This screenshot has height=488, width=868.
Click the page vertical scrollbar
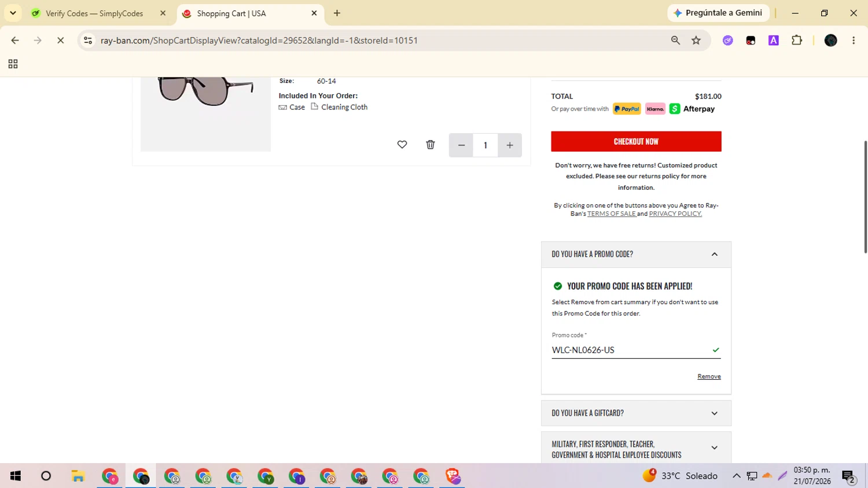(865, 197)
